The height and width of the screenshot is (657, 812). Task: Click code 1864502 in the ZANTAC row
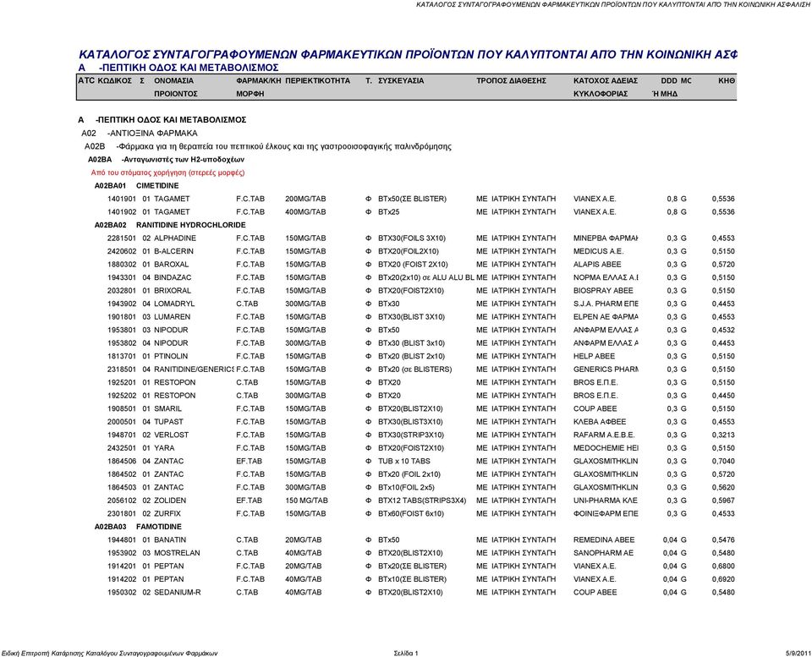(x=122, y=474)
